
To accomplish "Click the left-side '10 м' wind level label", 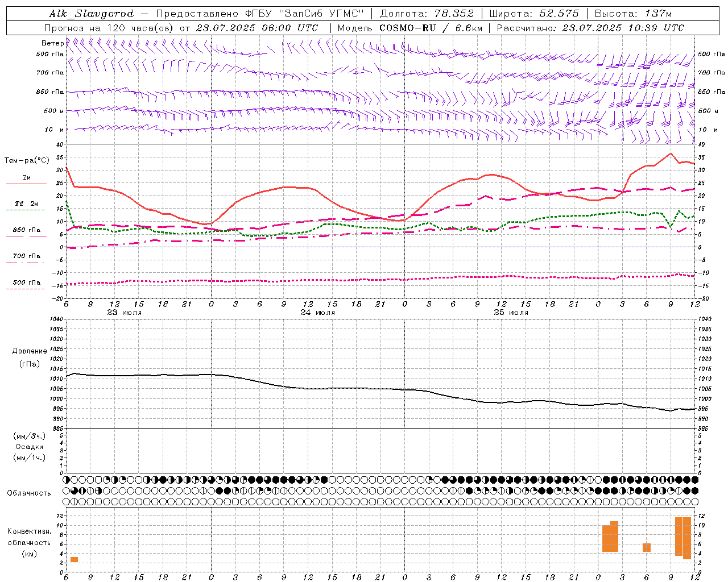I will click(x=54, y=130).
